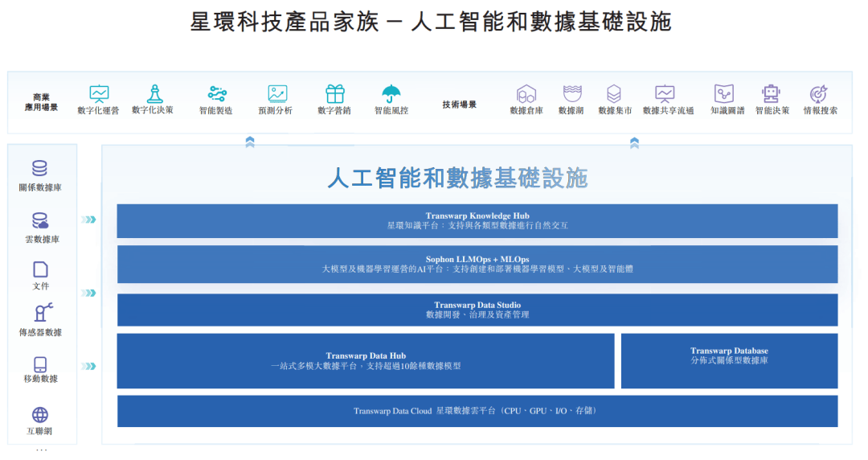868x460 pixels.
Task: Click the up chevron below 數據共享流通
Action: pyautogui.click(x=634, y=142)
